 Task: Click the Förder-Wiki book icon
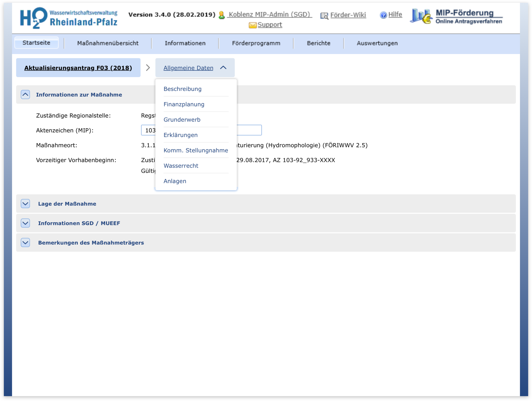324,16
